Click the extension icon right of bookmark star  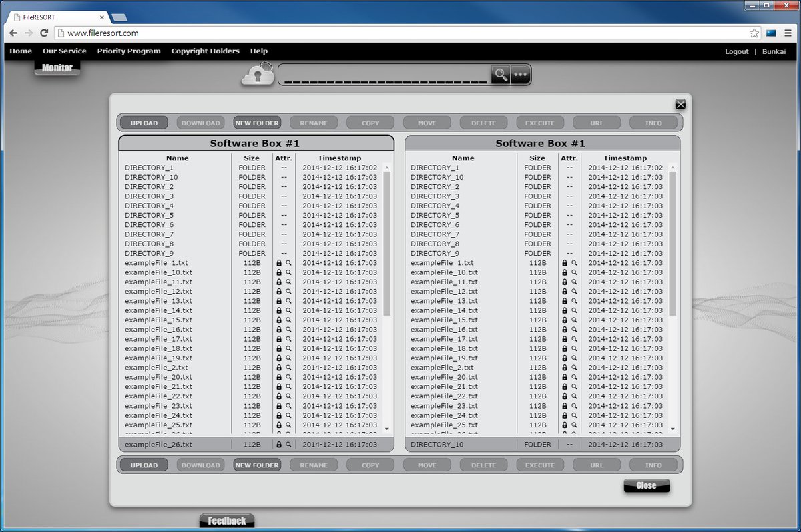(771, 33)
